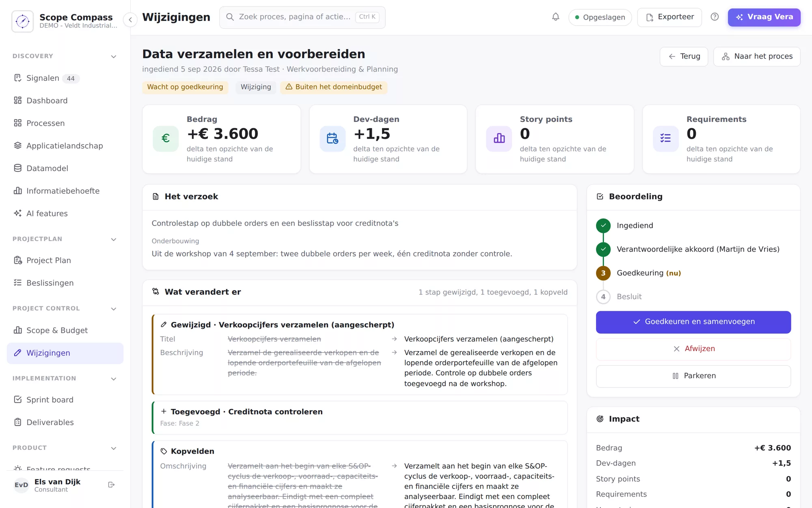The image size is (812, 508).
Task: Open Informatiebehoefte
Action: [x=65, y=191]
